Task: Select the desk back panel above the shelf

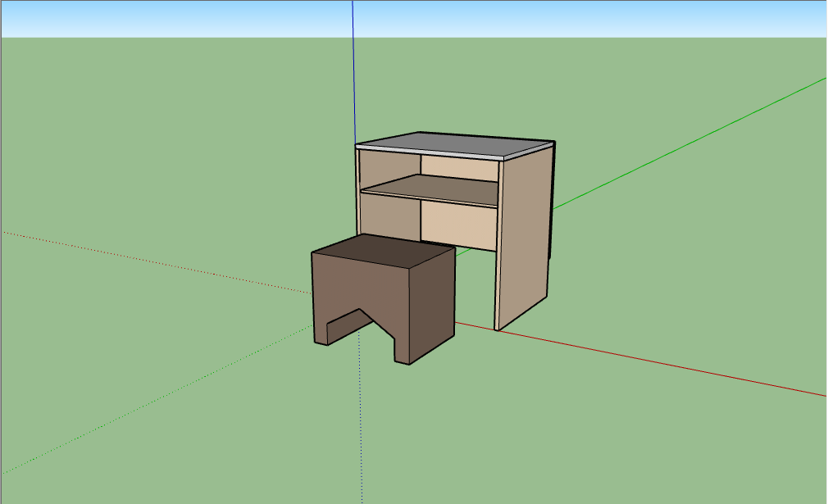Action: click(x=459, y=168)
